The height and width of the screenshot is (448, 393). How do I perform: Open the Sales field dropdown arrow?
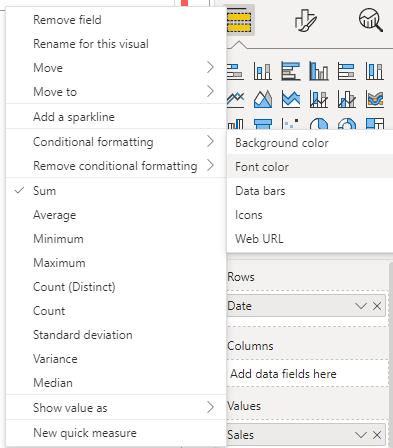[361, 435]
